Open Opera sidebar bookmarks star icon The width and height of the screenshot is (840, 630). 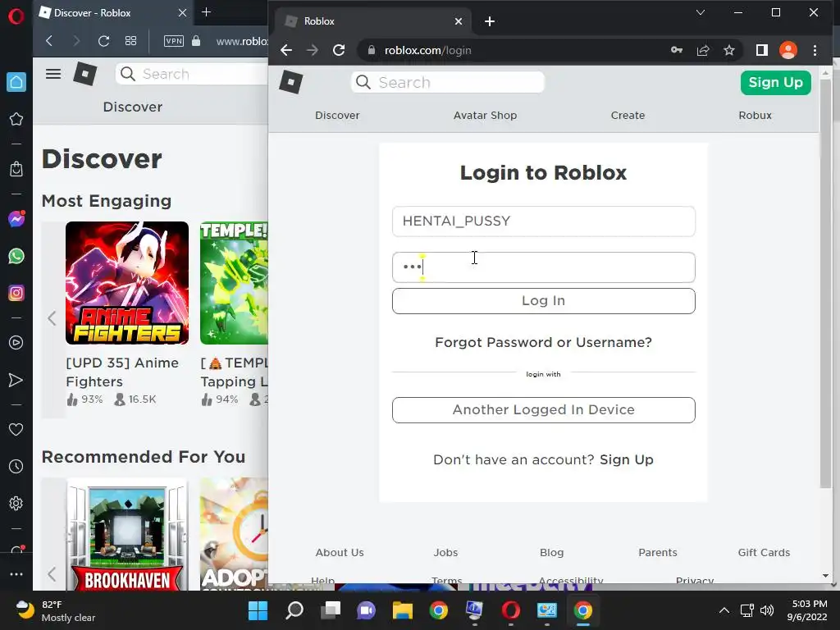click(16, 119)
